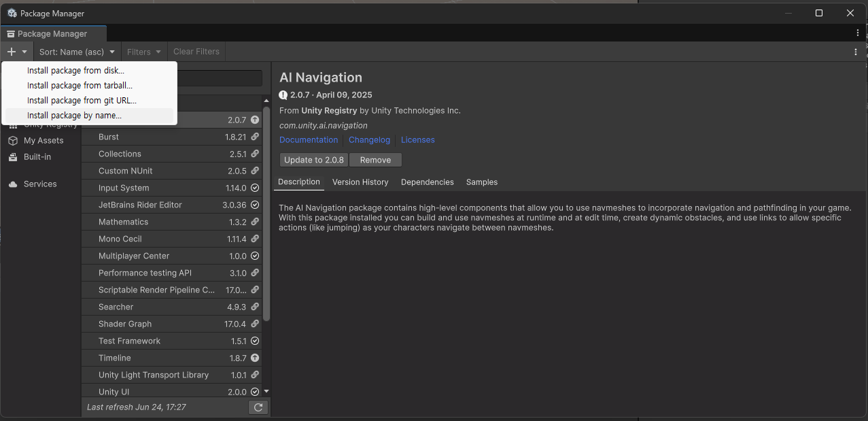
Task: Click the search packages input field
Action: tap(219, 78)
